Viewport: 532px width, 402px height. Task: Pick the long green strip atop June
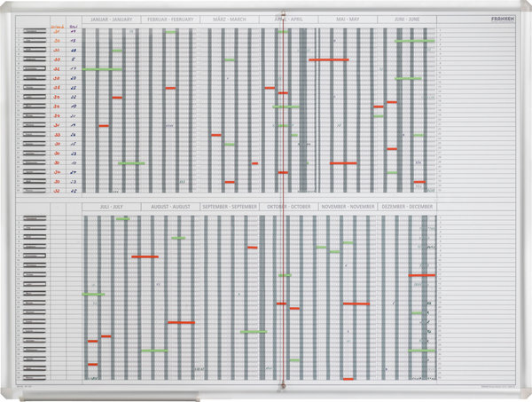[x=415, y=41]
